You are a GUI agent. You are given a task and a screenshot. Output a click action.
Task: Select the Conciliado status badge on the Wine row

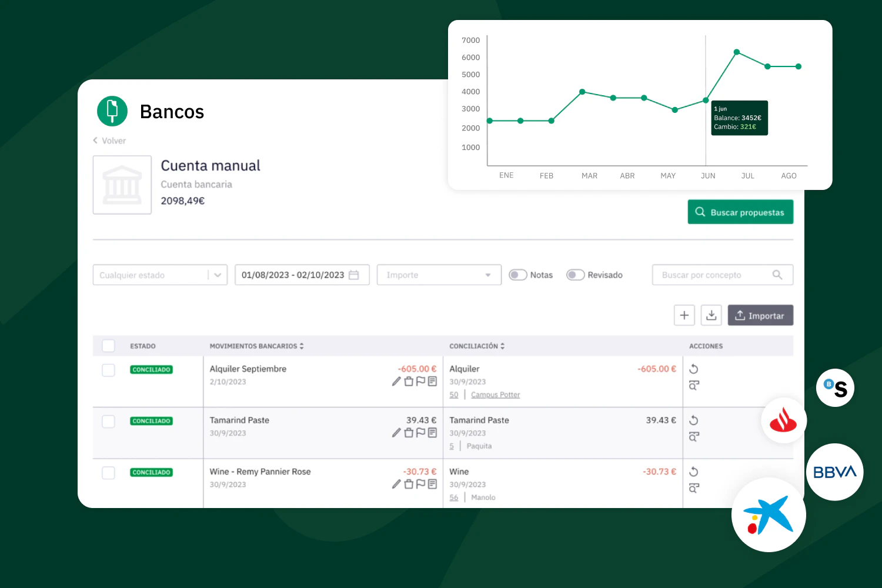(x=151, y=472)
